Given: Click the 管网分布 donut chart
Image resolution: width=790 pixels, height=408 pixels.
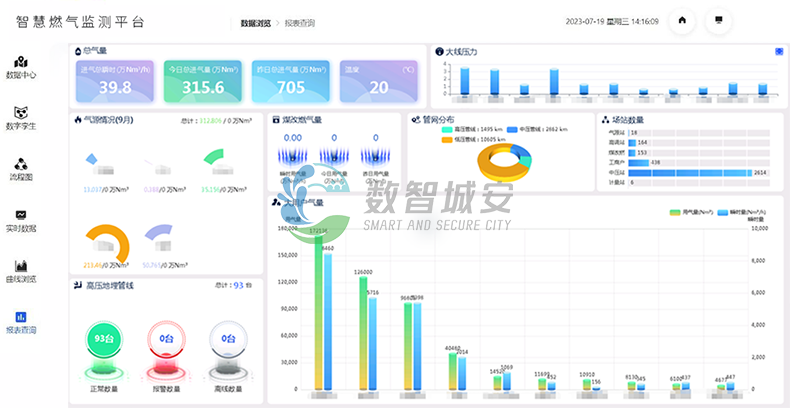Looking at the screenshot, I should [507, 164].
